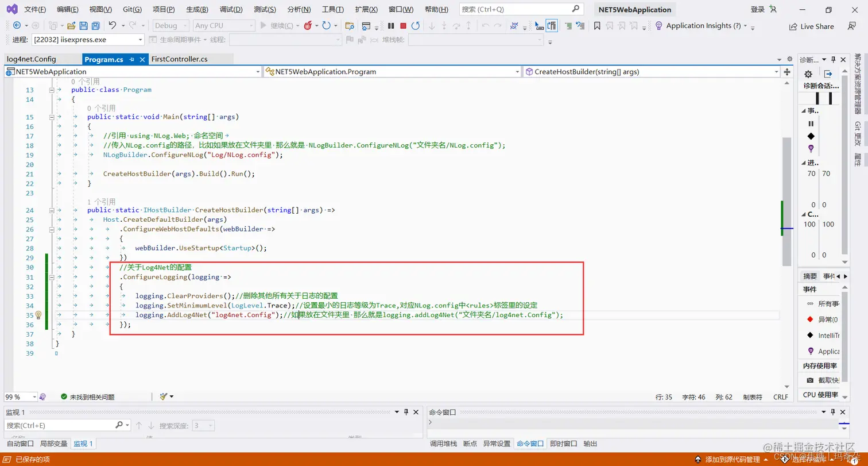Click the Open File folder icon
The image size is (868, 466).
(71, 25)
